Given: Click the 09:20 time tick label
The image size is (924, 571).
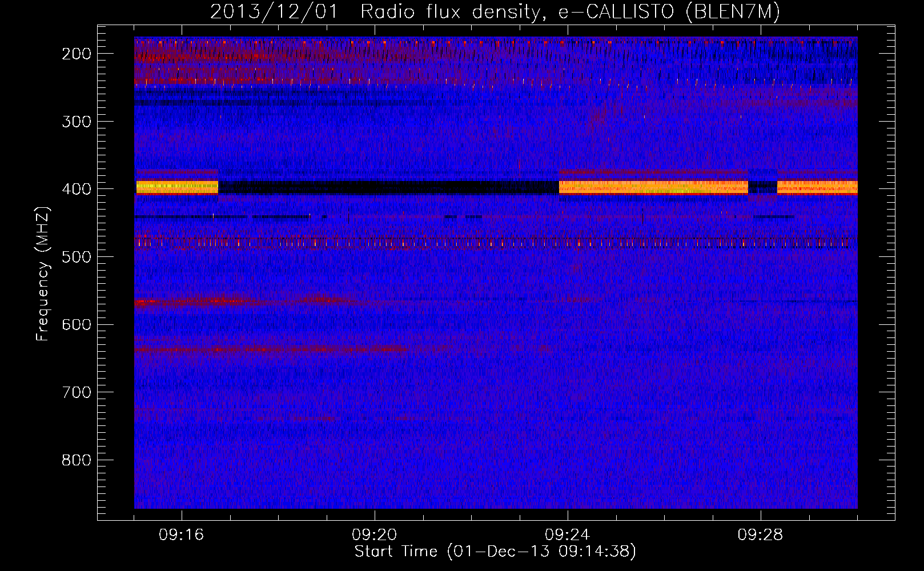Looking at the screenshot, I should click(x=375, y=535).
